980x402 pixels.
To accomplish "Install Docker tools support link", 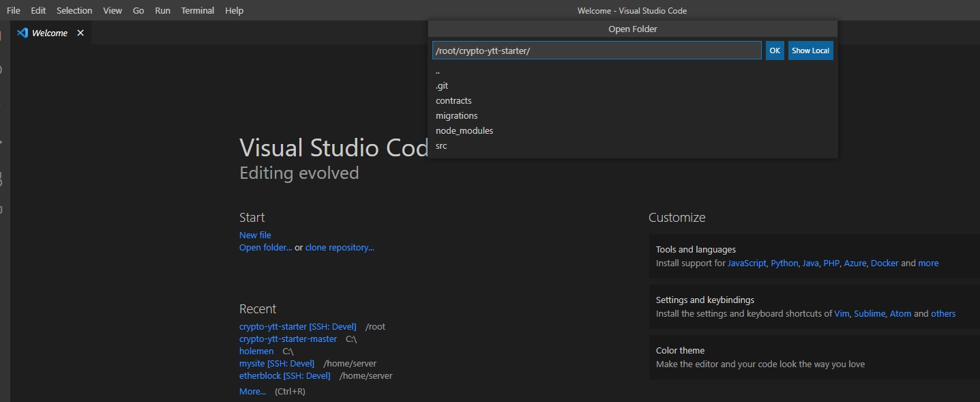I will pos(885,263).
